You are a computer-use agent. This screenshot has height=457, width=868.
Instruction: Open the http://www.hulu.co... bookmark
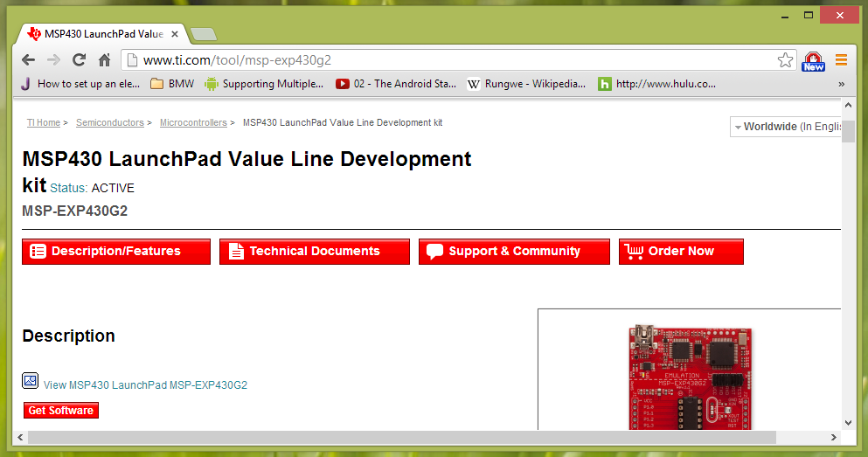[657, 84]
